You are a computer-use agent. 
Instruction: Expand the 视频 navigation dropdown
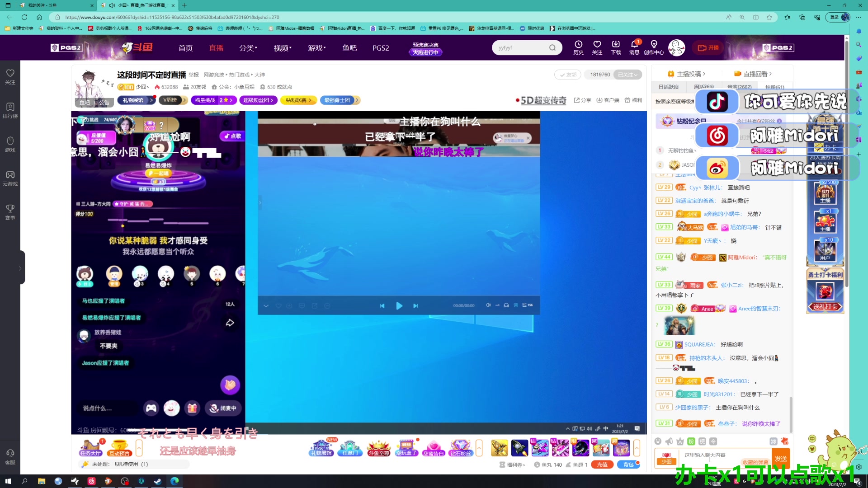point(283,48)
